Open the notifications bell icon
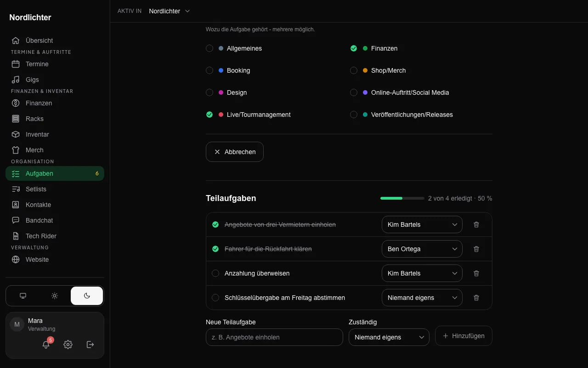Image resolution: width=588 pixels, height=368 pixels. click(46, 345)
